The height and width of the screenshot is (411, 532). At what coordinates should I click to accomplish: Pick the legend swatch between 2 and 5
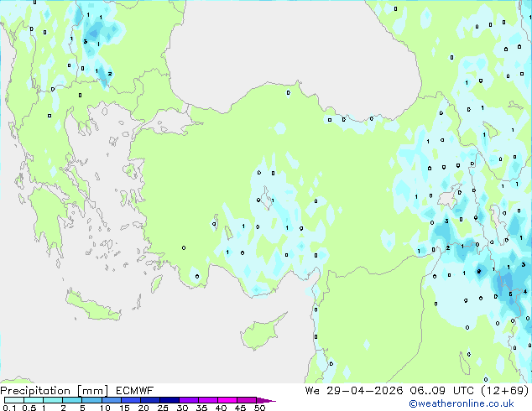pos(72,400)
